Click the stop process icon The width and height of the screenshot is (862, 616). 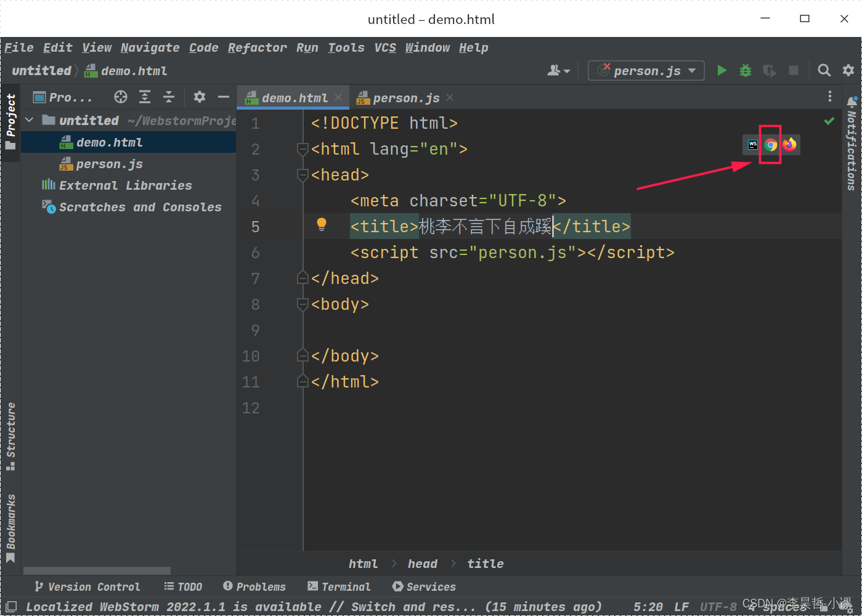click(x=794, y=71)
